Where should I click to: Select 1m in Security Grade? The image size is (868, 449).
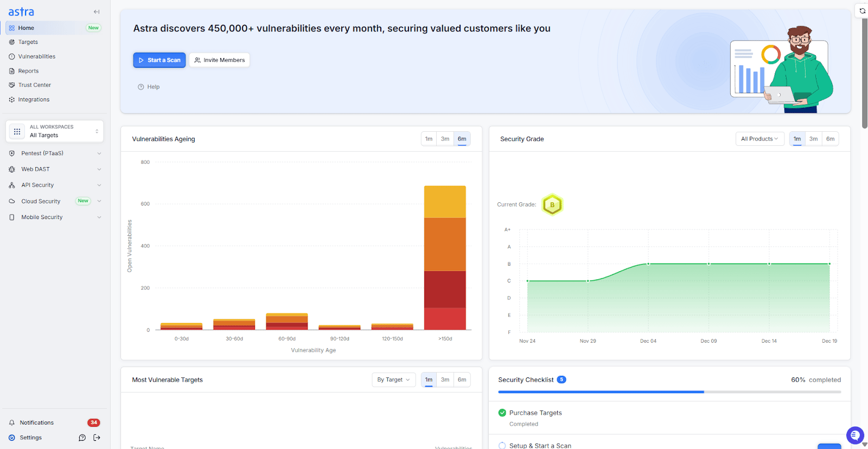click(x=797, y=139)
